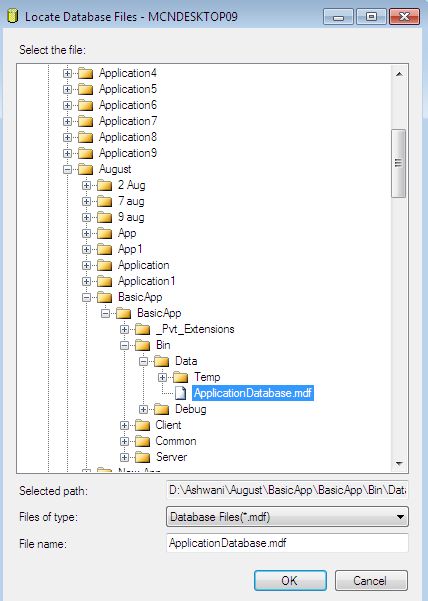428x601 pixels.
Task: Click the tree view scrollbar thumb
Action: click(x=398, y=164)
